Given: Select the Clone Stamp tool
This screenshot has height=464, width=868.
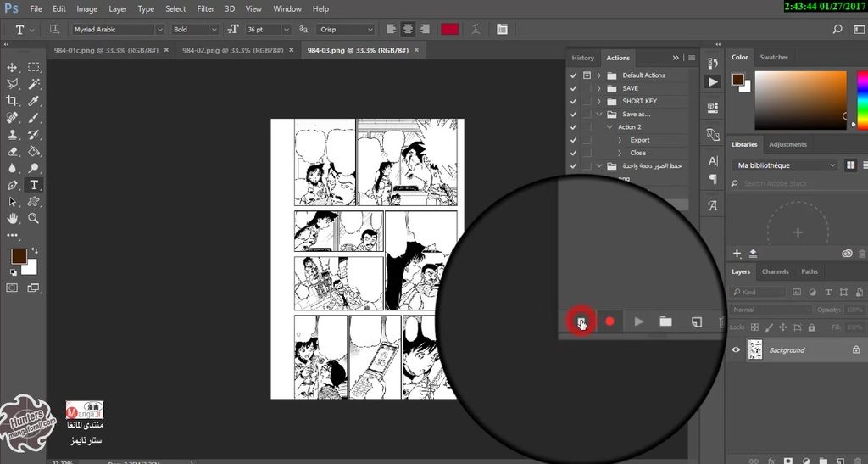Looking at the screenshot, I should point(12,135).
